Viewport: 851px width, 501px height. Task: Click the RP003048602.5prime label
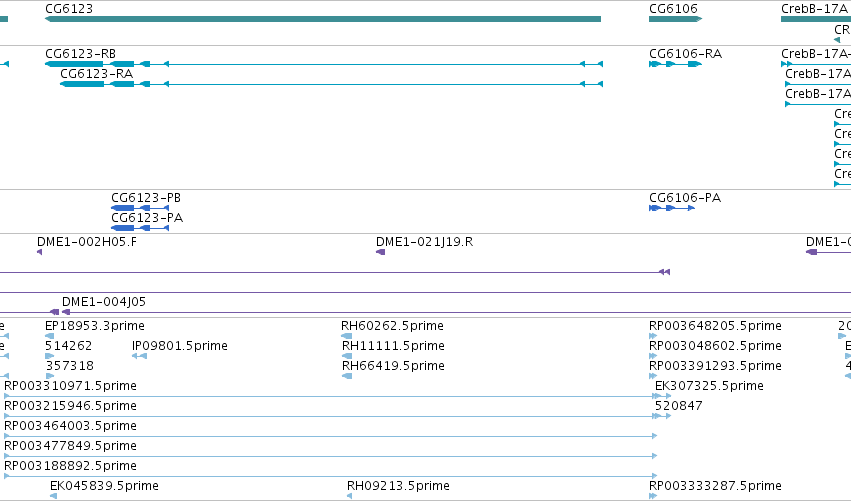click(715, 346)
